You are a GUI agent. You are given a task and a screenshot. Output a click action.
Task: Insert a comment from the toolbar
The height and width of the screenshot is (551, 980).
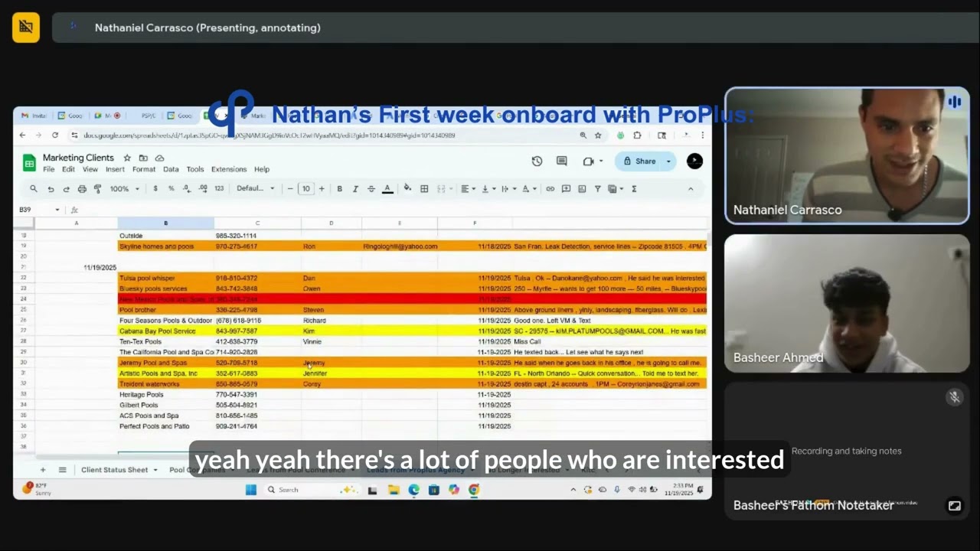[566, 189]
